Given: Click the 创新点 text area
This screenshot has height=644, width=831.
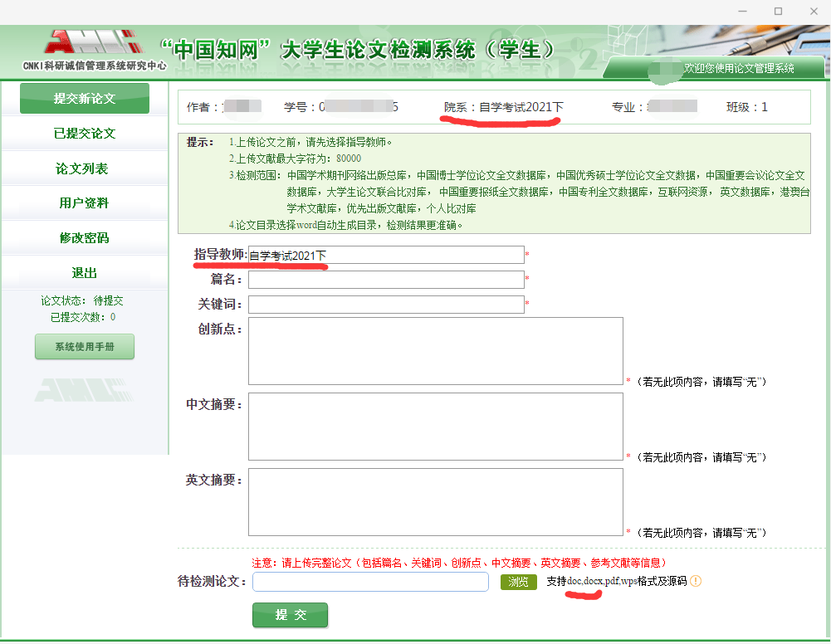Looking at the screenshot, I should click(435, 351).
